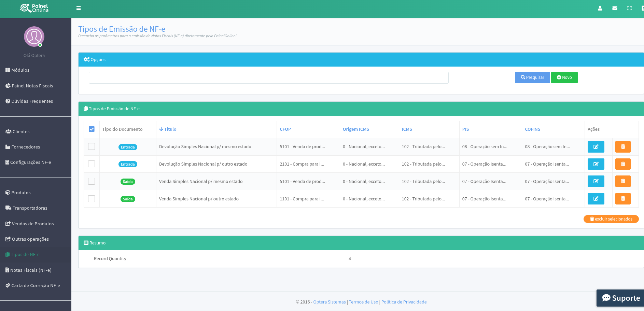Open Configurações NF-e in sidebar
Viewport: 644px width, 311px height.
click(x=30, y=162)
